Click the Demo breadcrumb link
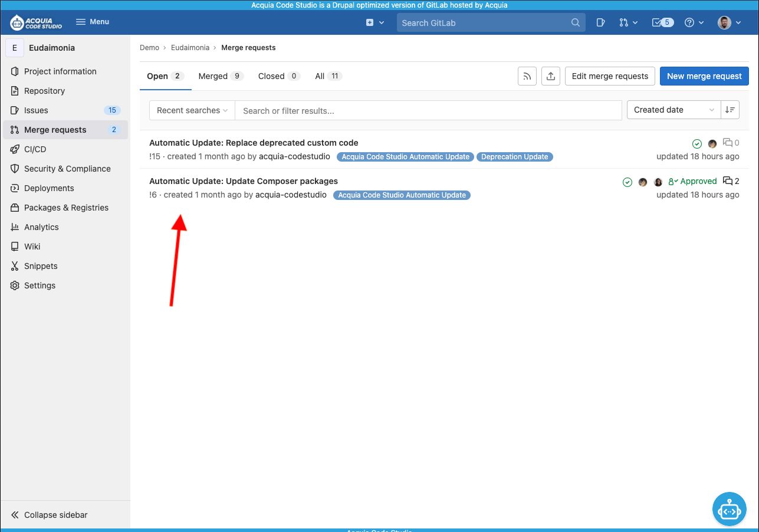 point(149,48)
